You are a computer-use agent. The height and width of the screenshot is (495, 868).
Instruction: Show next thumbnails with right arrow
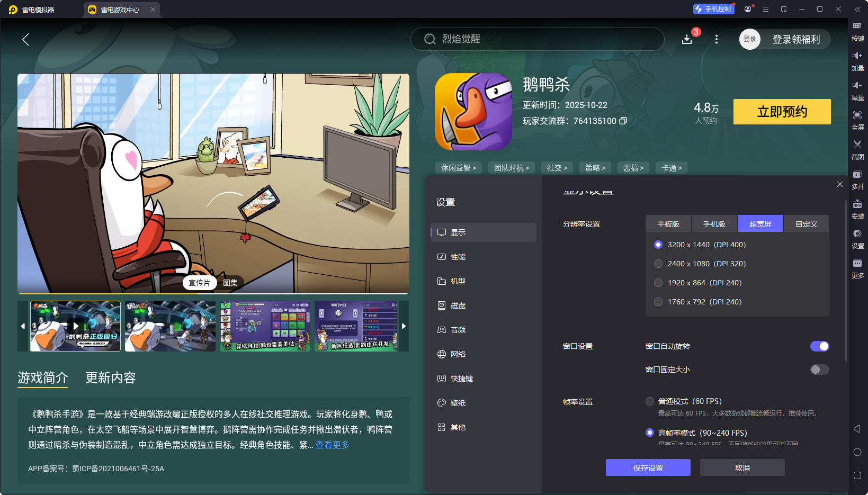(404, 326)
